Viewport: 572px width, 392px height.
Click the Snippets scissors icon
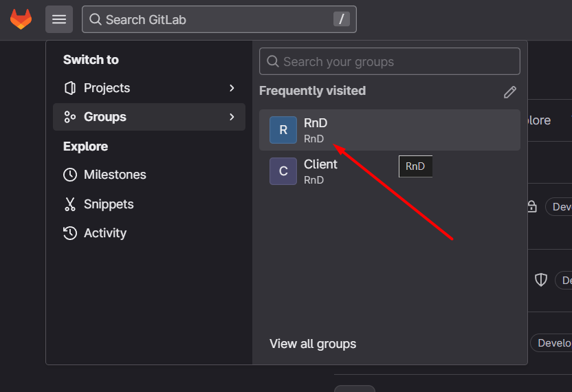coord(70,204)
